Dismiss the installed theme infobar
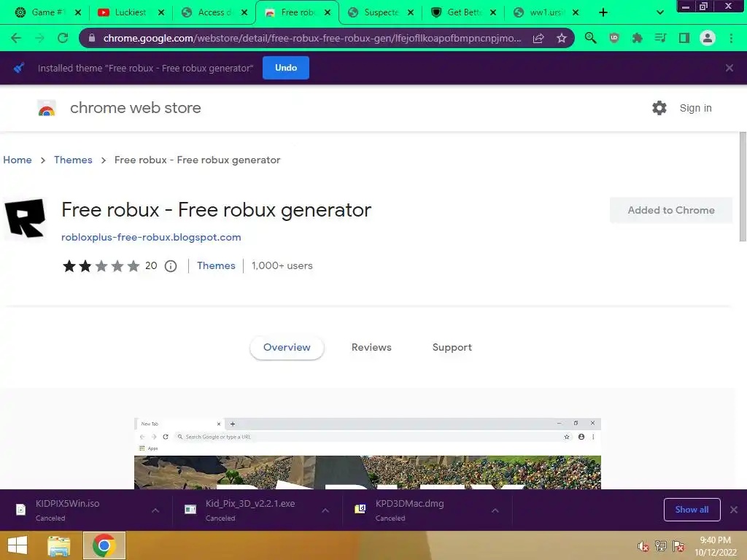The image size is (747, 560). click(729, 68)
